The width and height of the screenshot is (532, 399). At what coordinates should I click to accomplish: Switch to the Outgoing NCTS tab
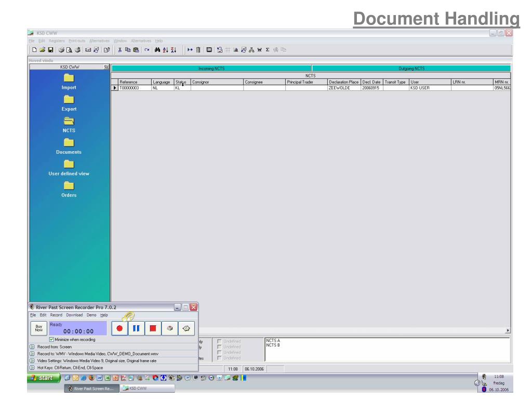pos(411,69)
